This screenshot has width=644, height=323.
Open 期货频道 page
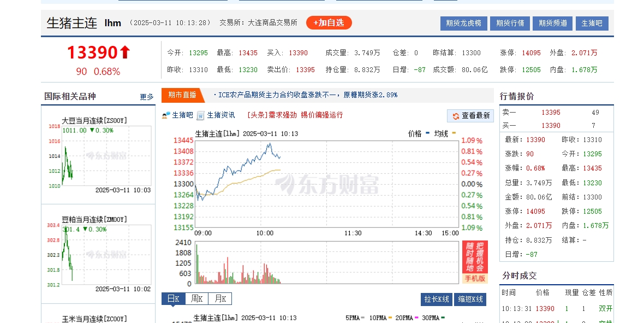pos(553,24)
